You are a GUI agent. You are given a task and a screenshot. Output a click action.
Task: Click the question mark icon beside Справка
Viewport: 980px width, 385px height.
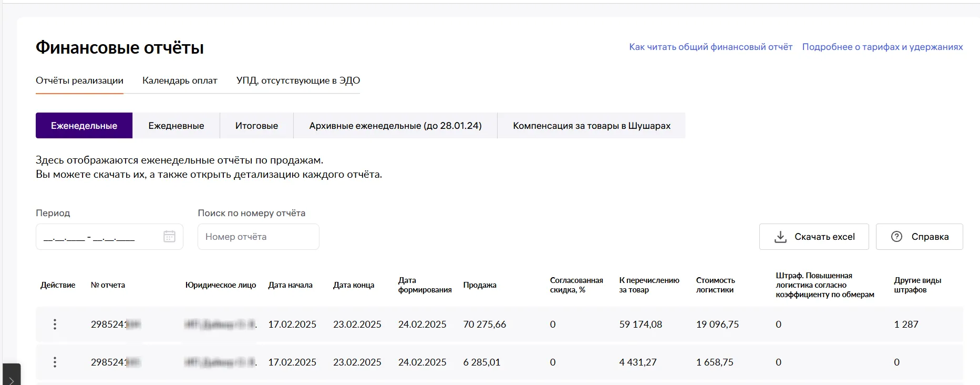[896, 237]
